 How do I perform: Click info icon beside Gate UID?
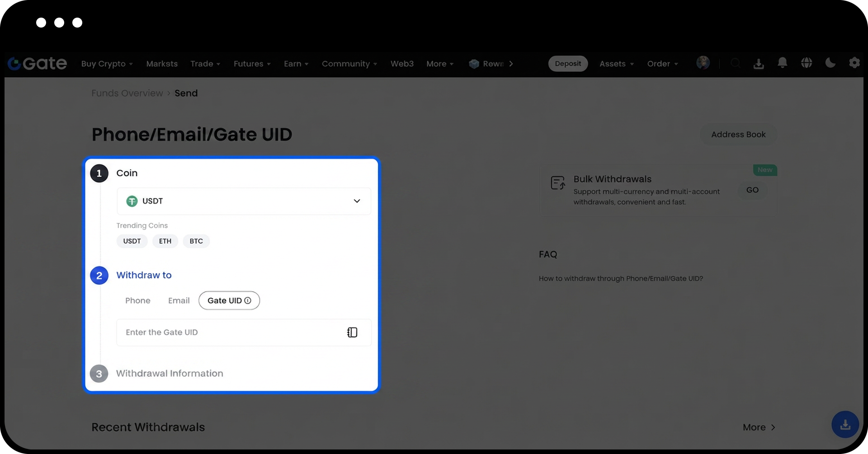pos(248,300)
